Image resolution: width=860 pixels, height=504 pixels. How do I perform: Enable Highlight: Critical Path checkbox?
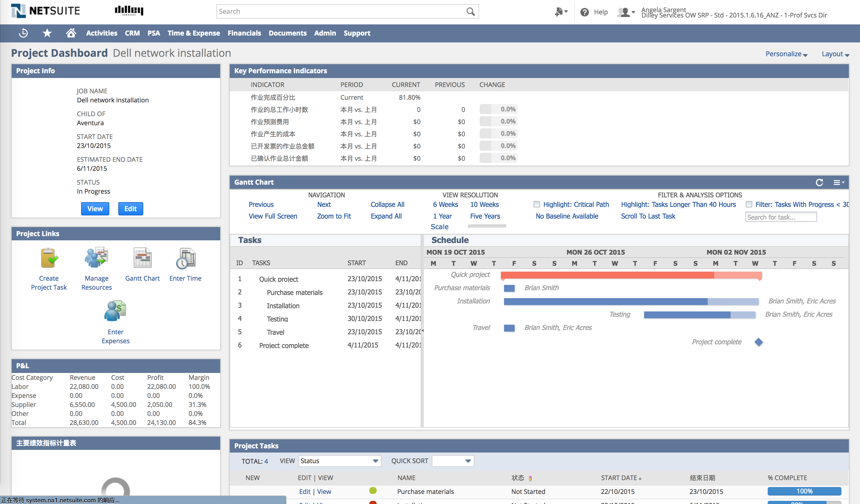[537, 205]
